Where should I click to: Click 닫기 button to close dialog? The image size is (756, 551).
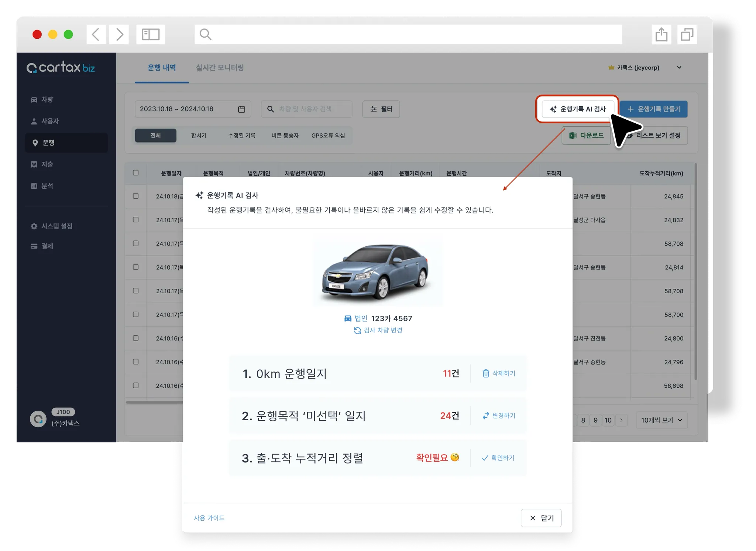pyautogui.click(x=541, y=518)
